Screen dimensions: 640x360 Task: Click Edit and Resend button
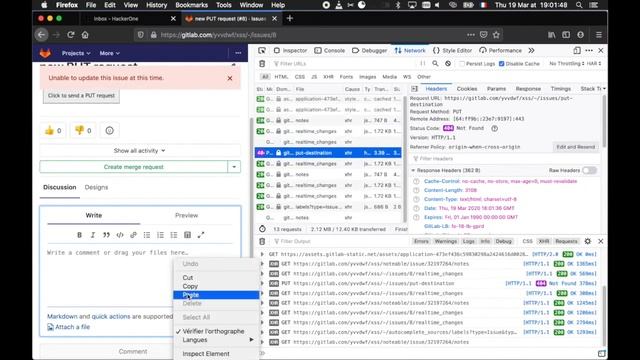(x=576, y=147)
